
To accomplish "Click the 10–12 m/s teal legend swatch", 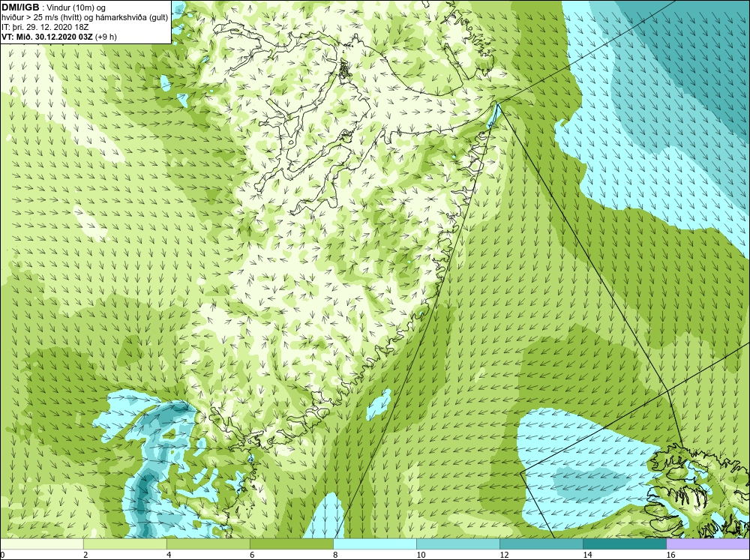I will pos(458,544).
